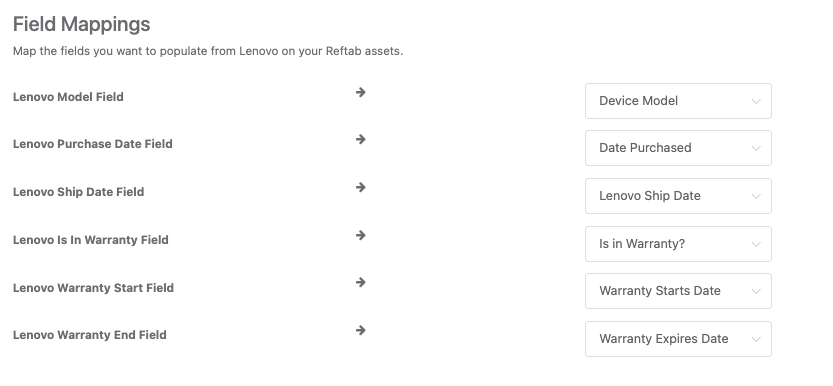Viewport: 833px width, 386px height.
Task: Click the arrow icon beside Lenovo Purchase Date Field
Action: (361, 139)
